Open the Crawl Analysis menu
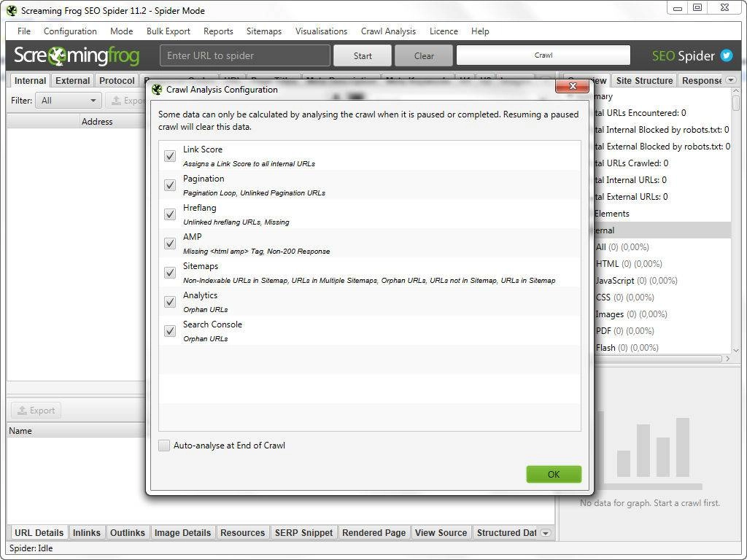This screenshot has height=560, width=747. pos(388,31)
